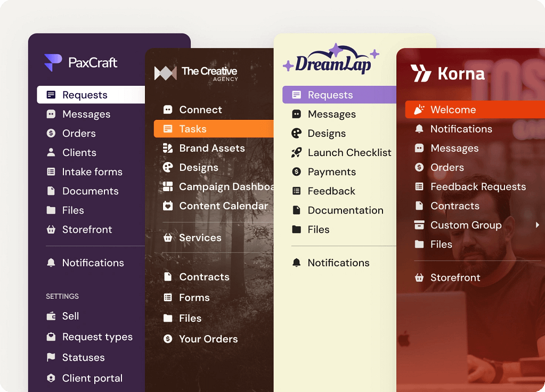The image size is (545, 392).
Task: Open Contracts in Korna sidebar
Action: (x=455, y=206)
